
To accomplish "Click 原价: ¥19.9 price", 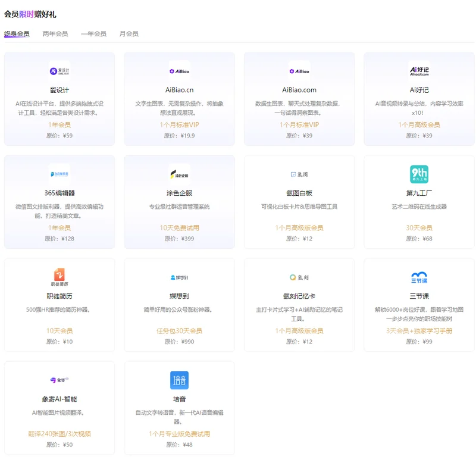I will (x=179, y=136).
